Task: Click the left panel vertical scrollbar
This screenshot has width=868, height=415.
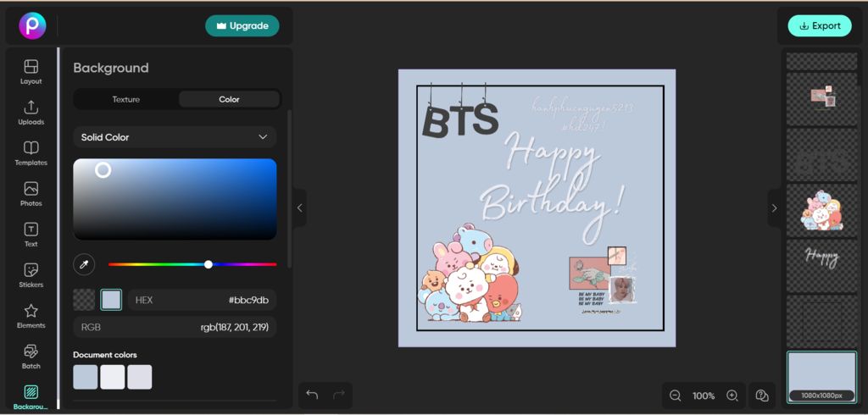Action: [x=289, y=188]
